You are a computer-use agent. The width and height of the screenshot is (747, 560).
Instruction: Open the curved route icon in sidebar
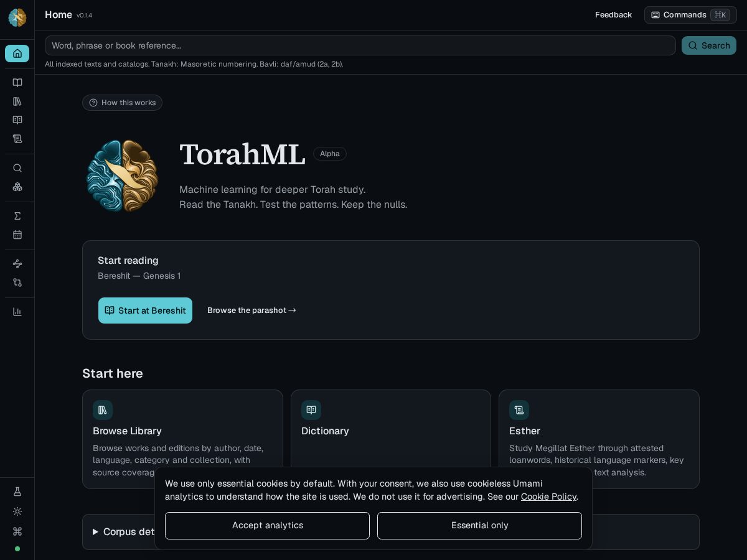[x=17, y=264]
